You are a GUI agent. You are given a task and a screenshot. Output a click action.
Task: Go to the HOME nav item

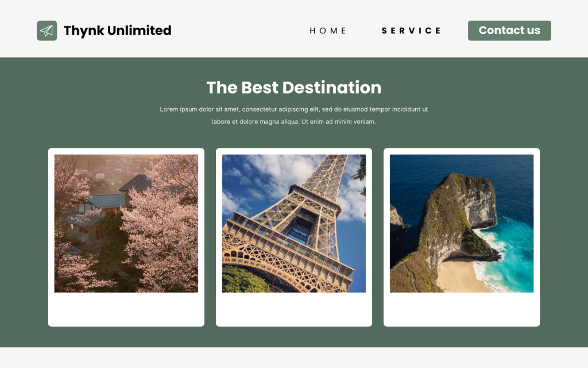click(328, 31)
